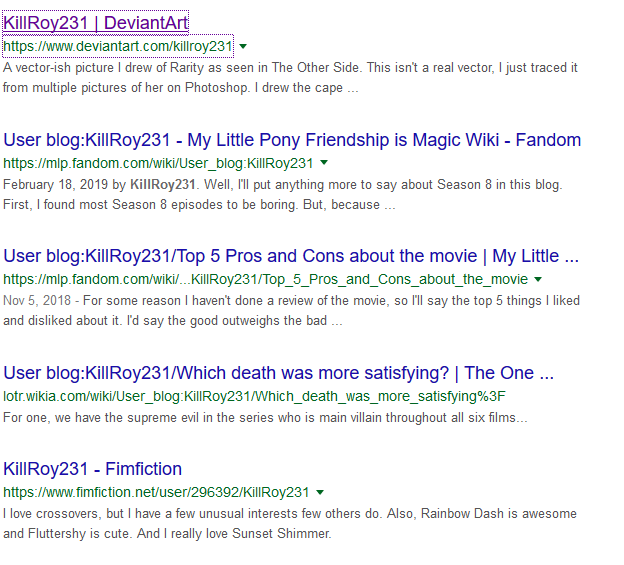Open Top 5 Pros and Cons about the movie result
This screenshot has height=565, width=624.
[291, 256]
